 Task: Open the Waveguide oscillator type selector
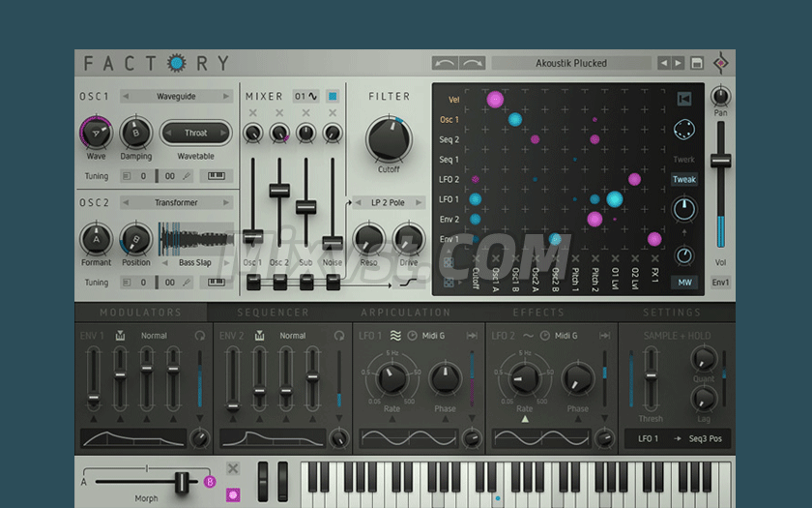pos(177,97)
